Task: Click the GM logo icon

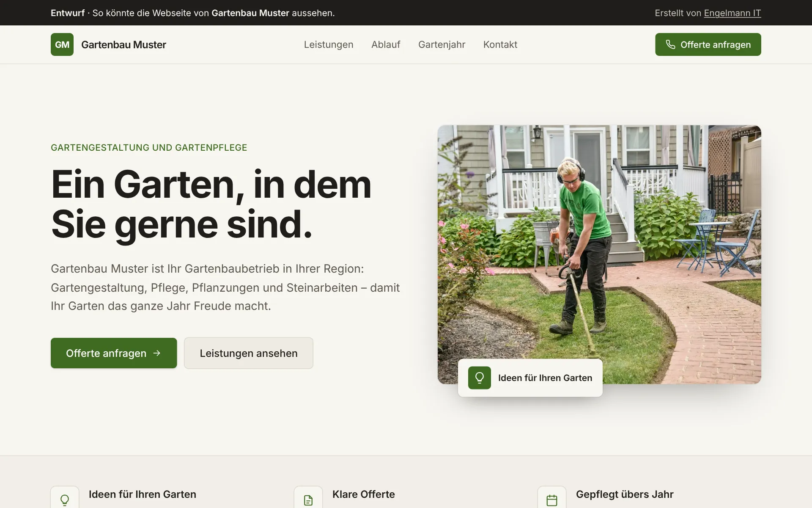Action: [62, 44]
